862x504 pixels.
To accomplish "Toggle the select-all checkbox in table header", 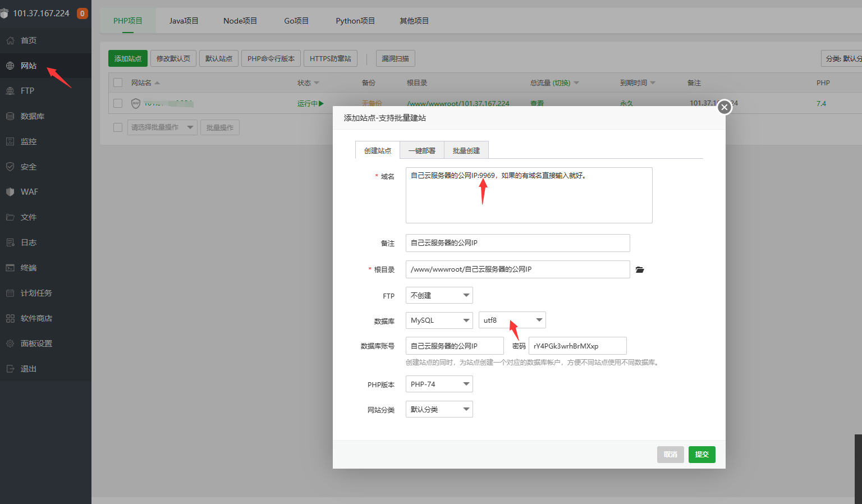I will pyautogui.click(x=118, y=83).
